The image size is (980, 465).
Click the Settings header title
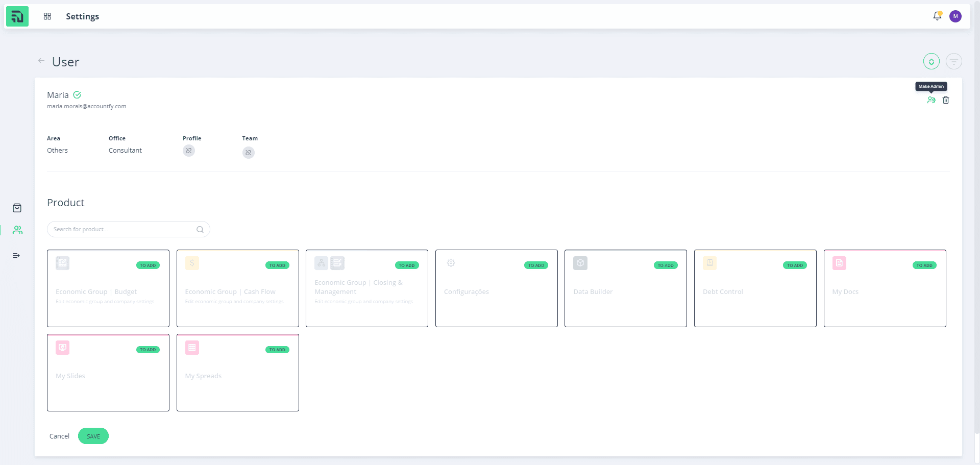83,16
